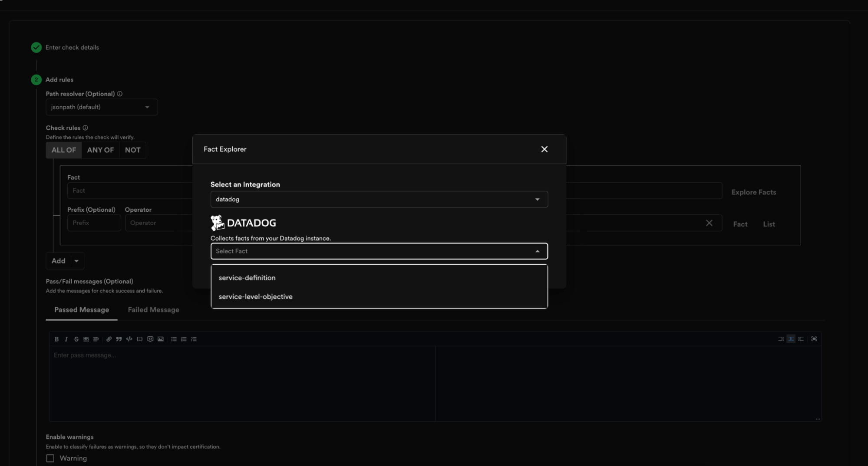Switch editor to preview-only pane view
The width and height of the screenshot is (868, 466).
[x=802, y=339]
